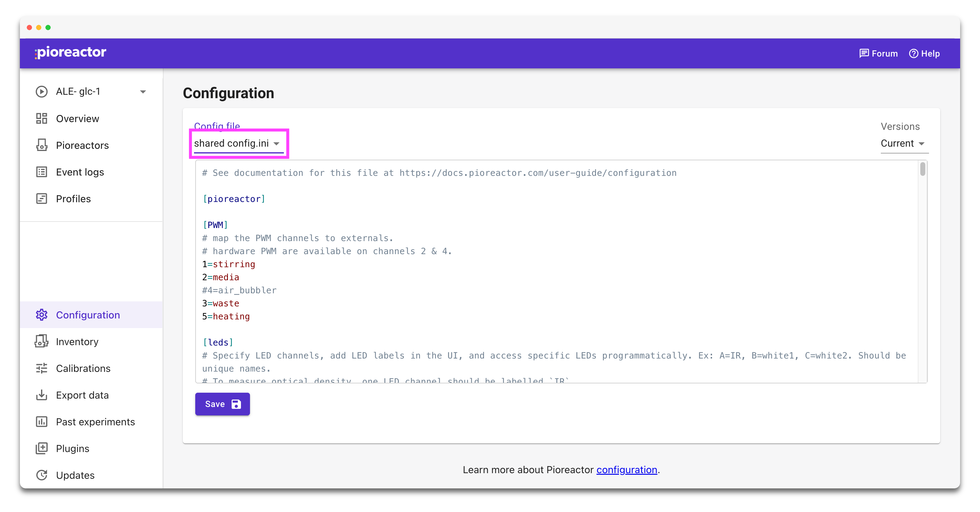
Task: Click the Profiles sidebar icon
Action: coord(42,199)
